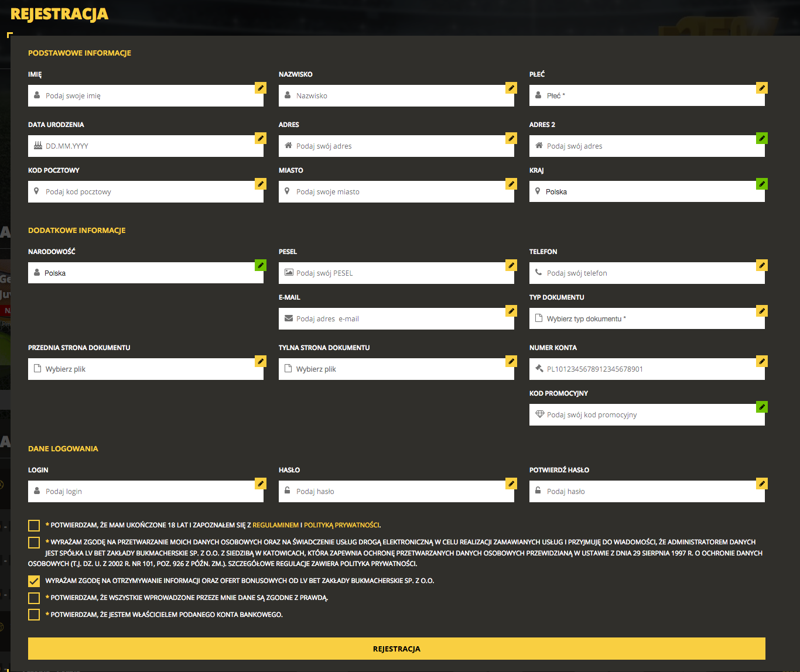The width and height of the screenshot is (800, 672).
Task: Click the pencil icon on Telefon field
Action: (762, 265)
